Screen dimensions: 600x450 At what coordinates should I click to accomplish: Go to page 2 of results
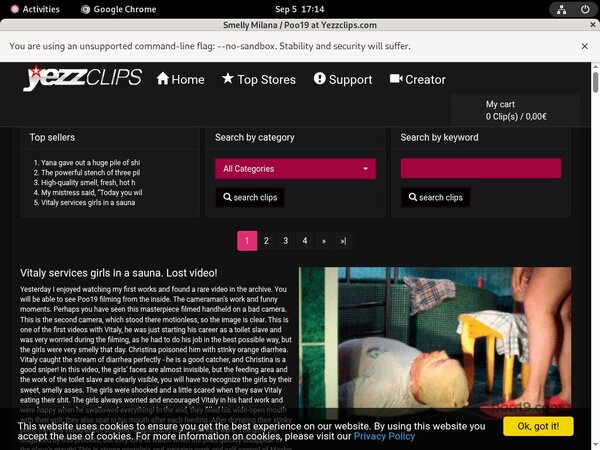click(266, 241)
